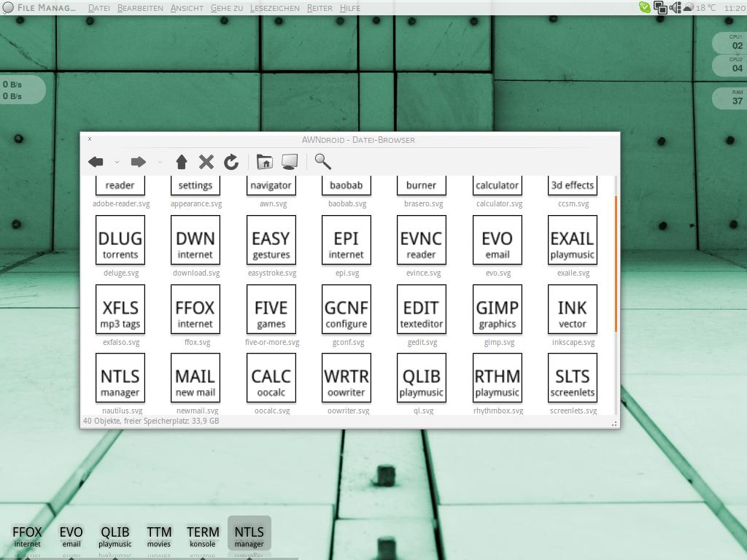Select the EPI internet icon file
This screenshot has height=560, width=747.
[347, 240]
